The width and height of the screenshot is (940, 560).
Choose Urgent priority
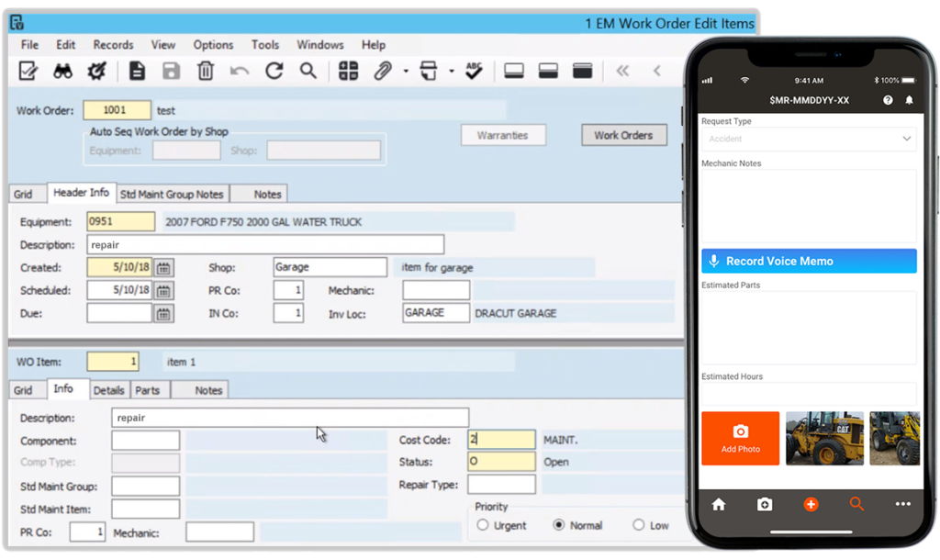pos(481,525)
